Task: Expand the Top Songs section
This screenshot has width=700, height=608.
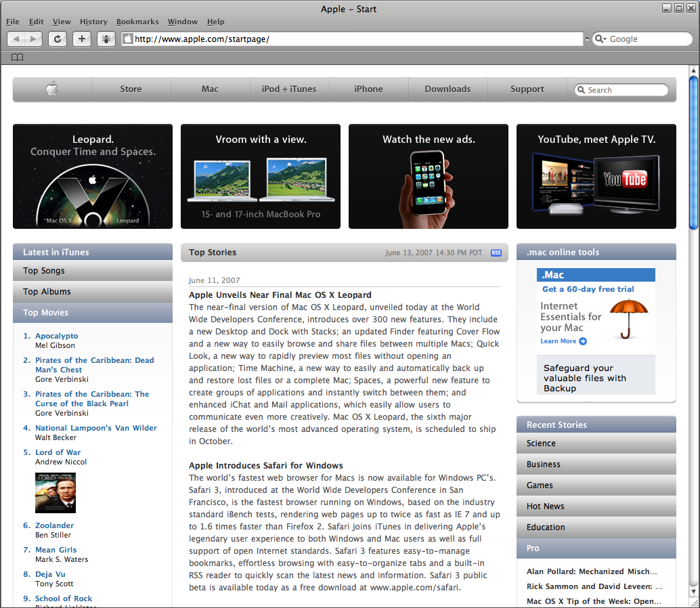Action: (93, 271)
